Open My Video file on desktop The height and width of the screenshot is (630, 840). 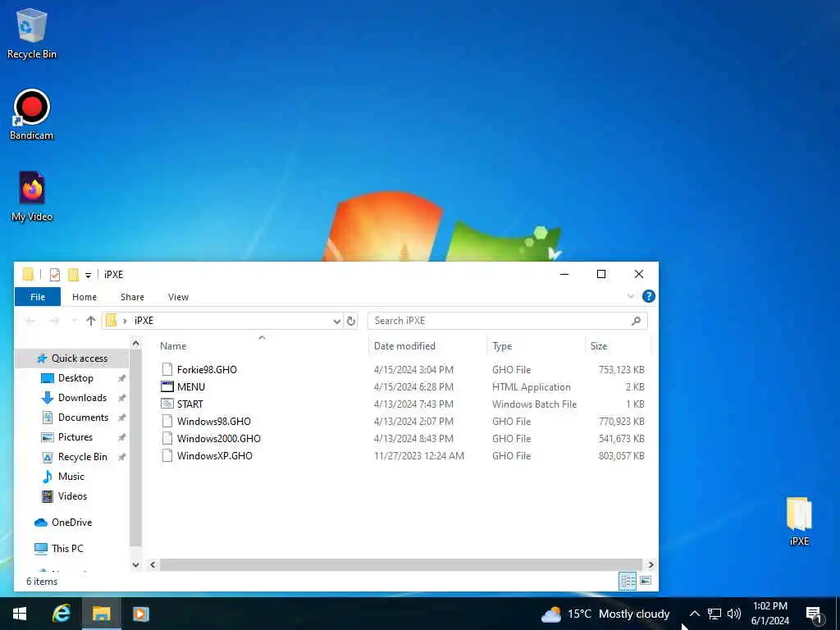[x=32, y=196]
